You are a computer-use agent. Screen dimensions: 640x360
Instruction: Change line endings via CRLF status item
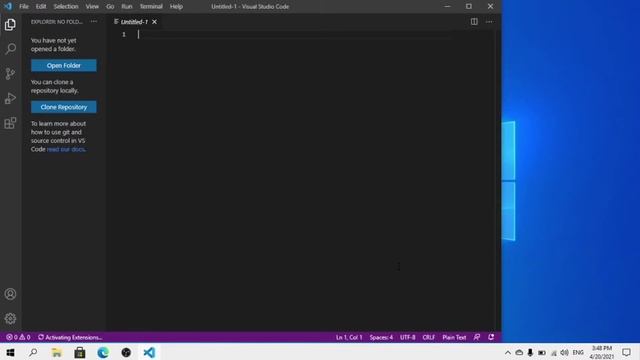tap(429, 337)
